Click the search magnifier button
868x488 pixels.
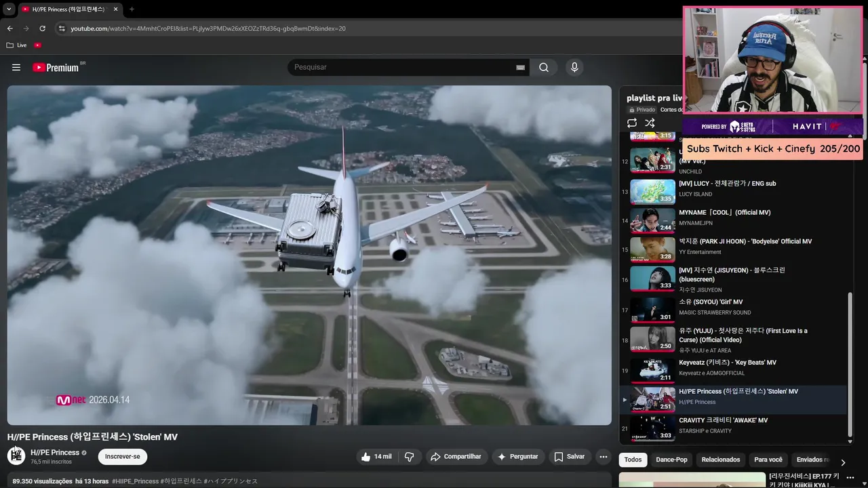[x=544, y=67]
